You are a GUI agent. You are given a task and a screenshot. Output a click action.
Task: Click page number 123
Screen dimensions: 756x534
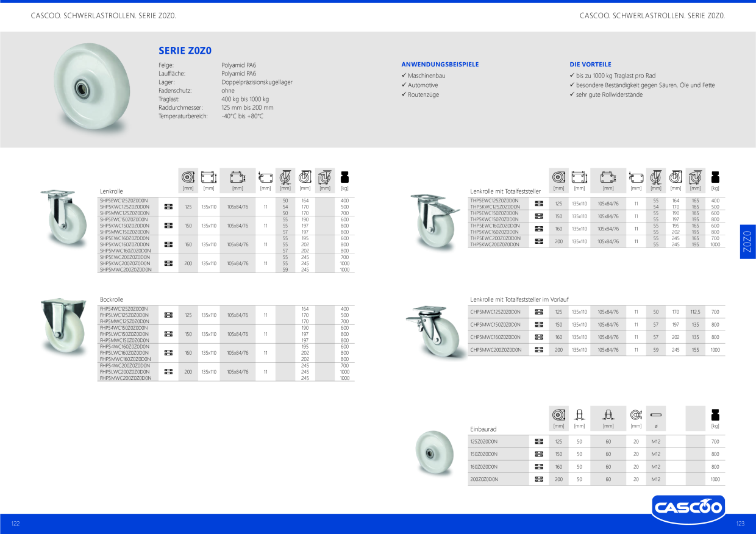tap(740, 524)
